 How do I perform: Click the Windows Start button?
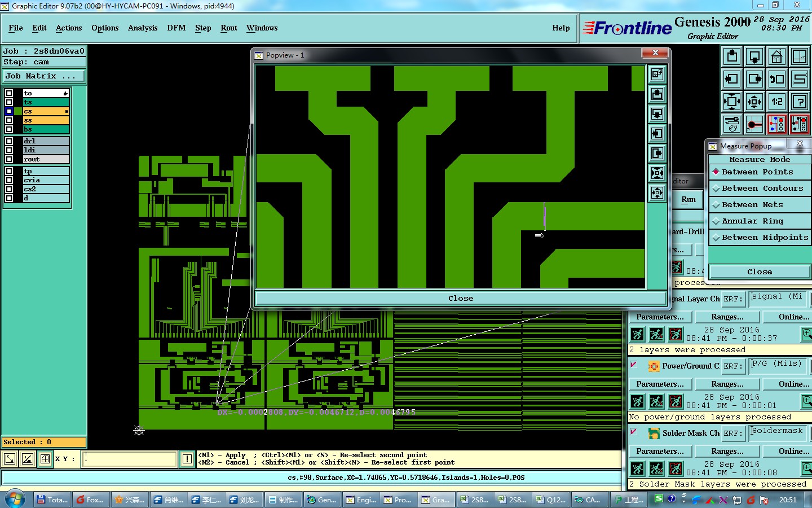[x=15, y=500]
